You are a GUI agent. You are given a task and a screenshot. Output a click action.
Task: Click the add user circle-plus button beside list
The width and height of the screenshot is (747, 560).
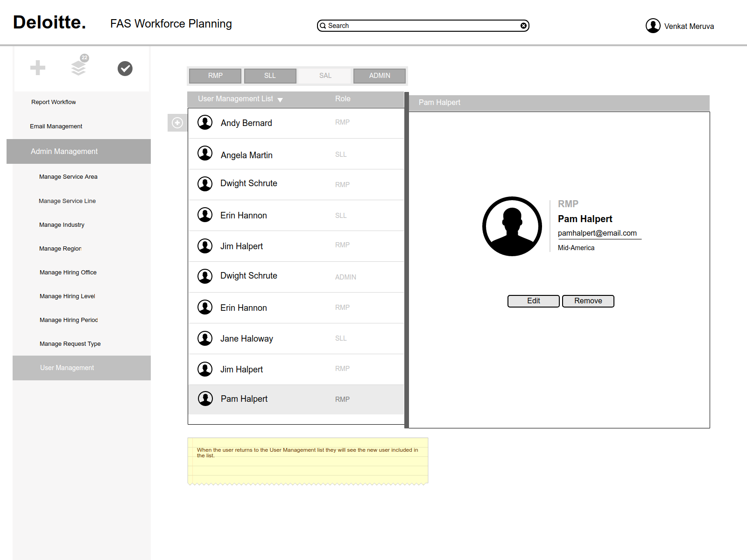click(x=177, y=123)
